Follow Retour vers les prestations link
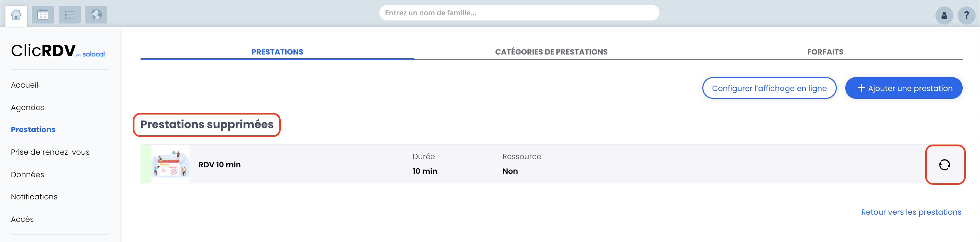This screenshot has height=242, width=980. coord(911,212)
